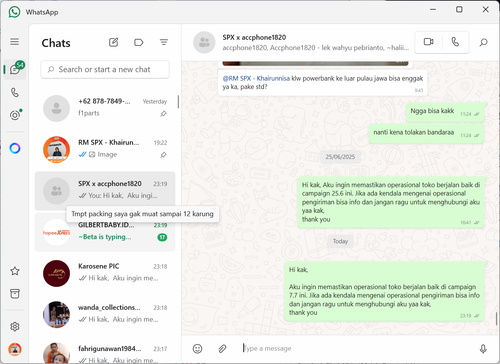Image resolution: width=500 pixels, height=364 pixels.
Task: Click the campaign 7.7 message bubble
Action: [384, 291]
